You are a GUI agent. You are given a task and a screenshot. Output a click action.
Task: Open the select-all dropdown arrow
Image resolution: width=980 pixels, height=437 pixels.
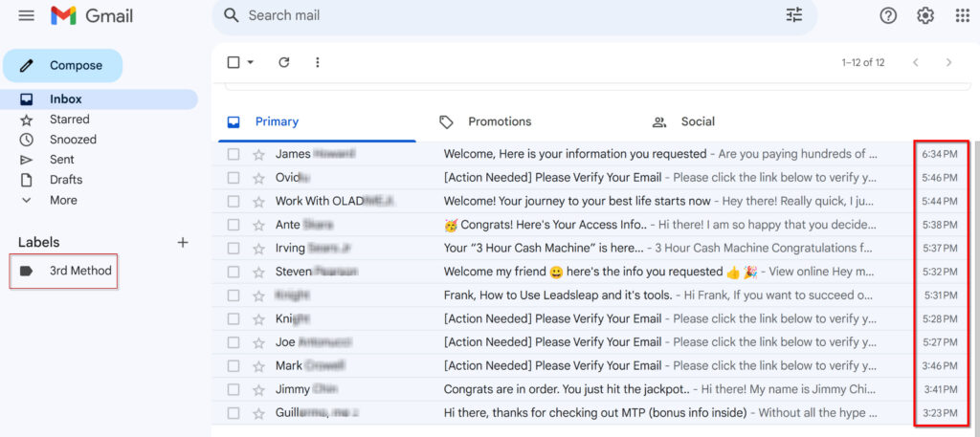point(251,63)
